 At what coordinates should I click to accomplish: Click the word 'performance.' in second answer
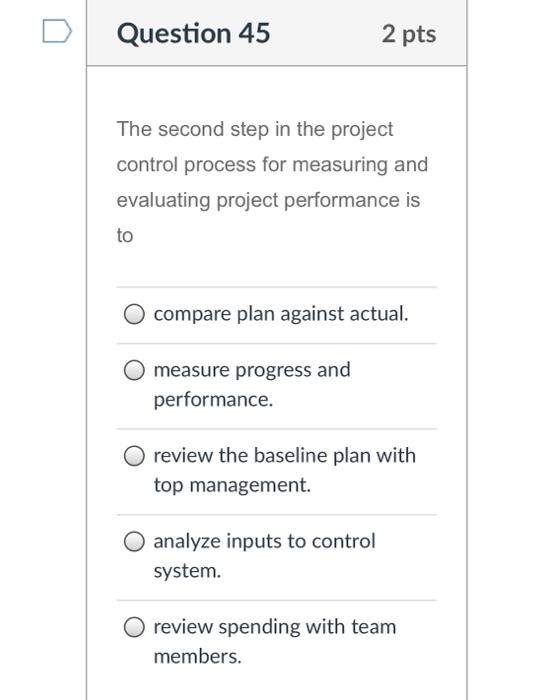(x=213, y=400)
